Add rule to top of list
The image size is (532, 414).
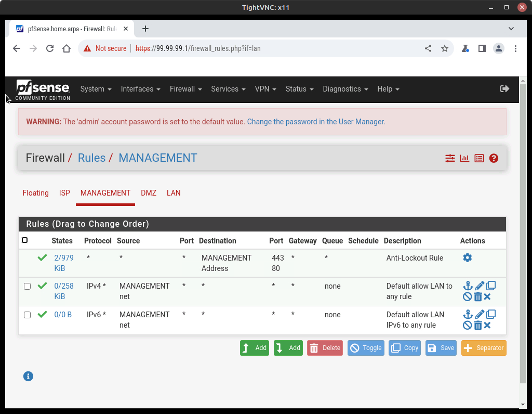coord(255,348)
